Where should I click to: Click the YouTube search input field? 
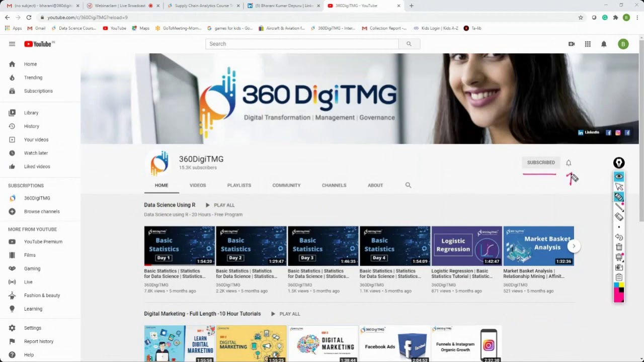pyautogui.click(x=302, y=44)
